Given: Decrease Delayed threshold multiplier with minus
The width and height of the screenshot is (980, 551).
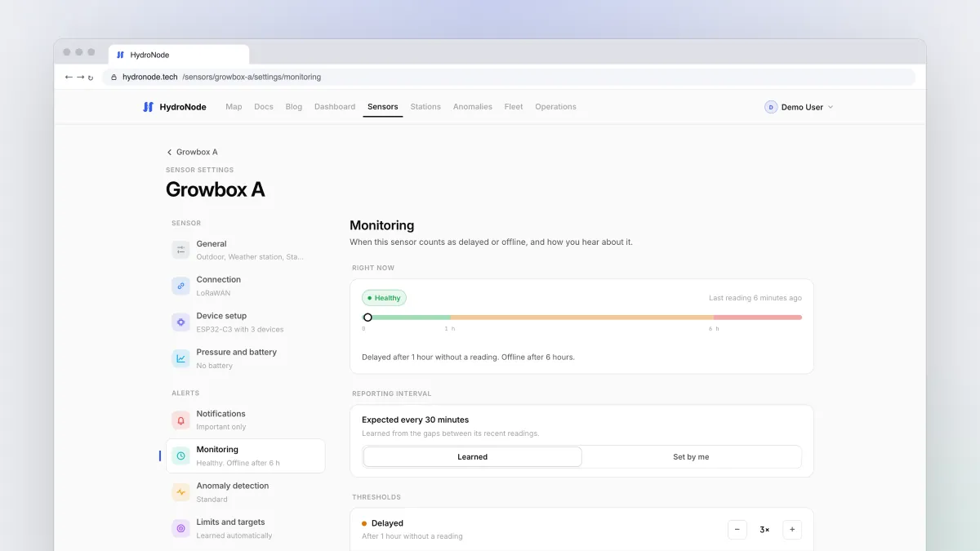Looking at the screenshot, I should point(737,530).
